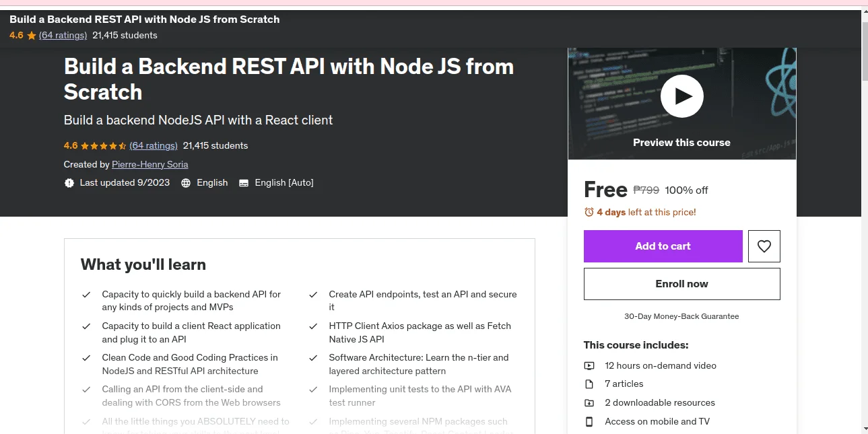The height and width of the screenshot is (434, 868).
Task: Click This course includes heading
Action: pos(636,345)
